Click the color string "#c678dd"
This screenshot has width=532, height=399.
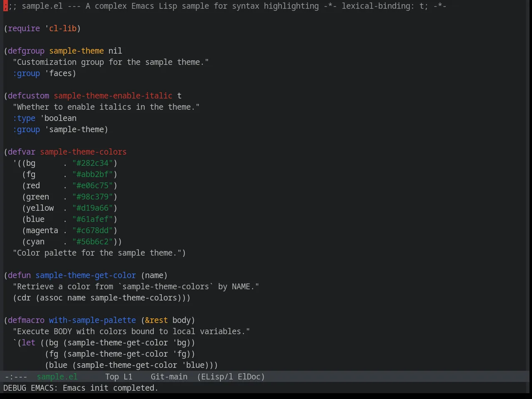point(93,230)
